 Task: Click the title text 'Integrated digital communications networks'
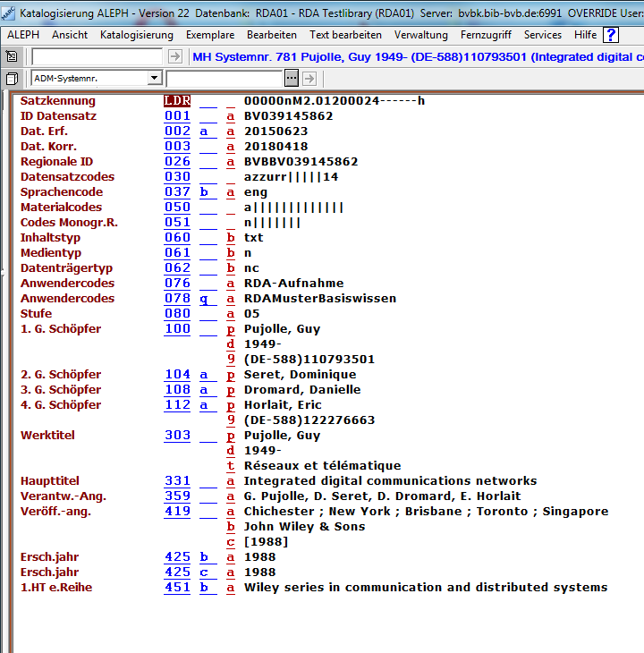pyautogui.click(x=390, y=481)
